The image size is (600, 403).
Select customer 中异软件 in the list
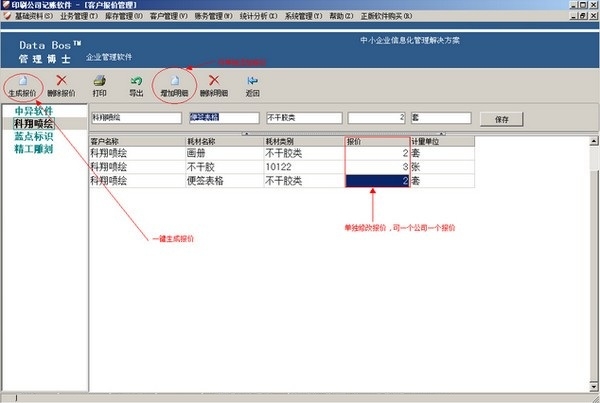pos(34,111)
